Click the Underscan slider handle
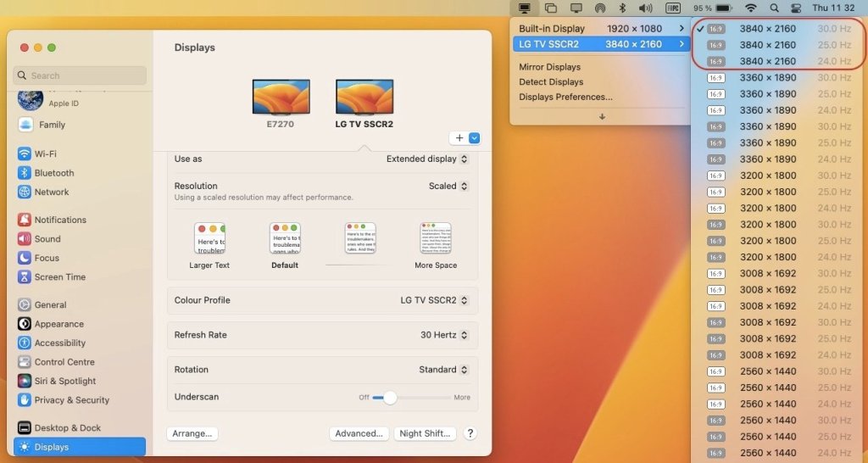The height and width of the screenshot is (463, 868). click(x=389, y=397)
